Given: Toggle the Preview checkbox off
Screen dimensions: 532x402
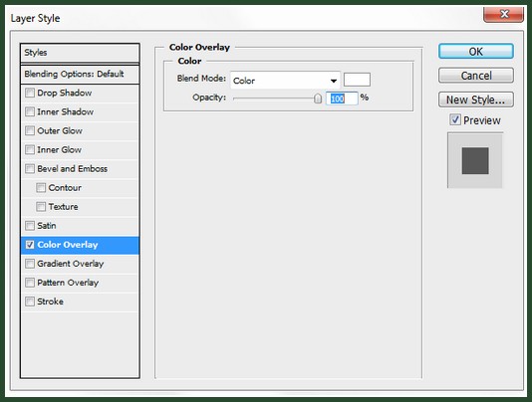Looking at the screenshot, I should click(455, 119).
